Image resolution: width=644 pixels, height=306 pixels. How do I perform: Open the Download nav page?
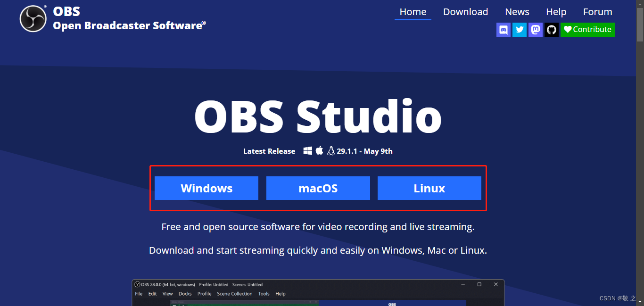pyautogui.click(x=465, y=12)
